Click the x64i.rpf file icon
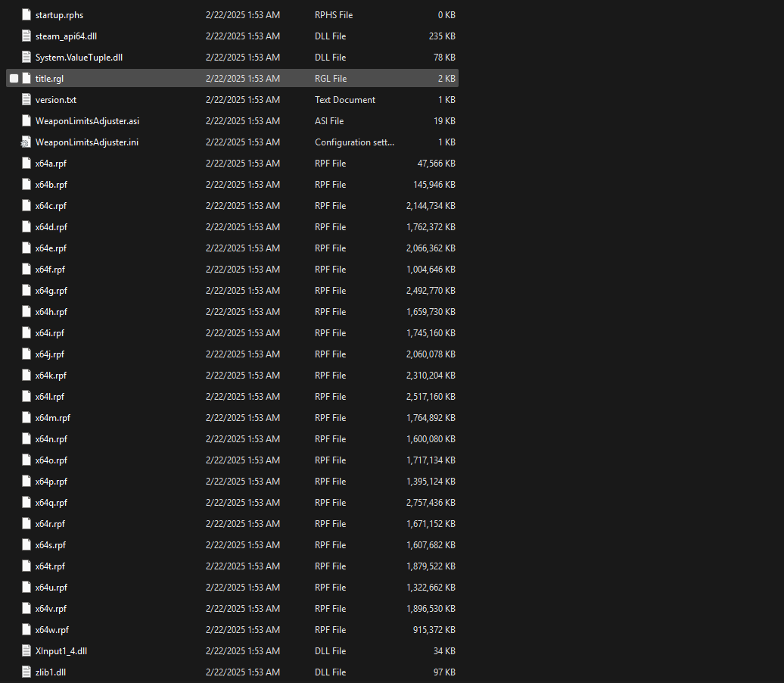784x683 pixels. click(26, 332)
